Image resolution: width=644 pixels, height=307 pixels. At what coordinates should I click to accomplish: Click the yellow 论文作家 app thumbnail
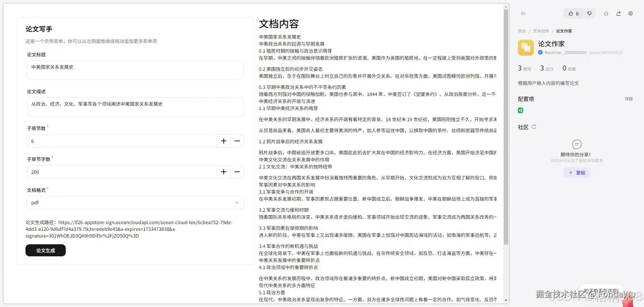[526, 47]
